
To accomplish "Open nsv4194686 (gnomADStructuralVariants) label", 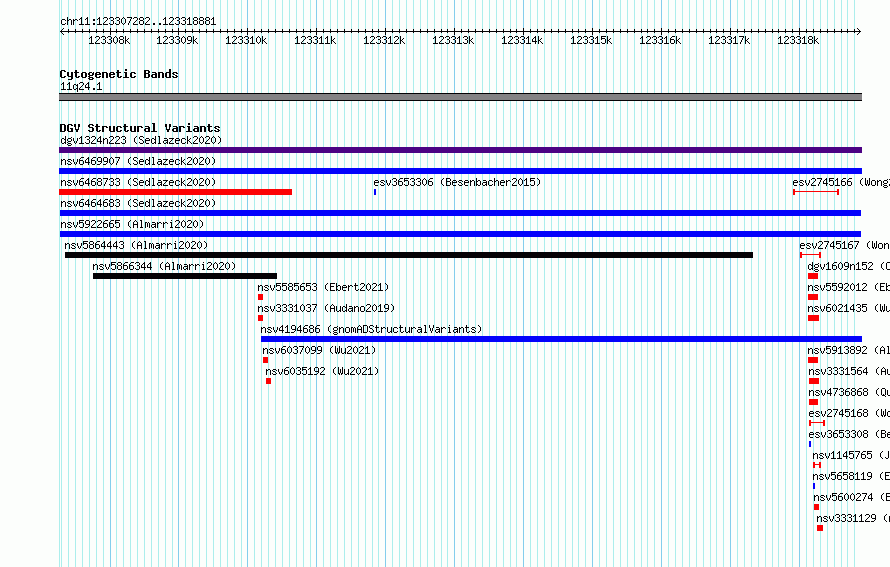I will point(371,329).
